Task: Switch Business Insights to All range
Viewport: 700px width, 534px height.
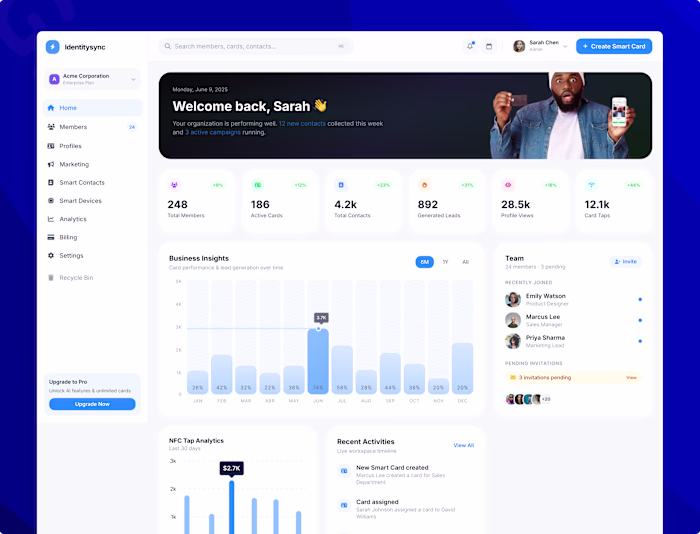Action: (x=466, y=262)
